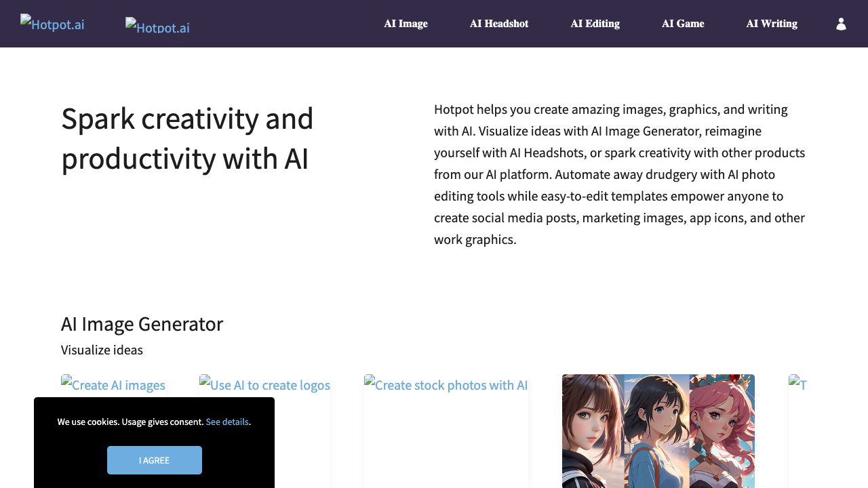868x488 pixels.
Task: Click the Hotpot description paragraph
Action: 619,174
